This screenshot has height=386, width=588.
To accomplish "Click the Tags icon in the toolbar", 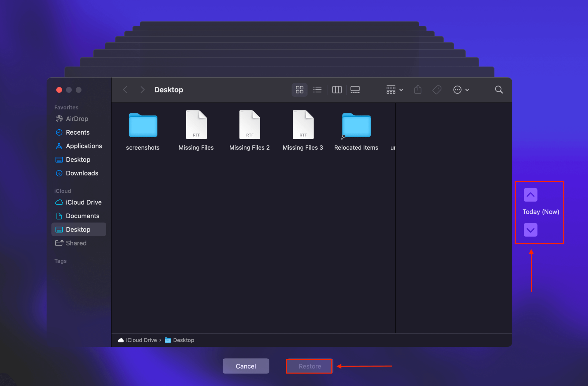I will (437, 90).
